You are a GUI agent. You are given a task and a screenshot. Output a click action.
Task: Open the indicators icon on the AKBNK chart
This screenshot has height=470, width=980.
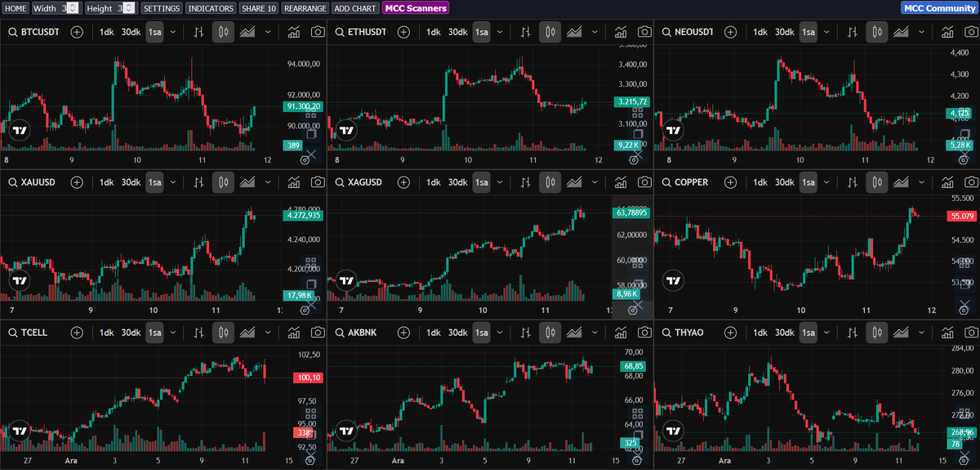(x=621, y=333)
